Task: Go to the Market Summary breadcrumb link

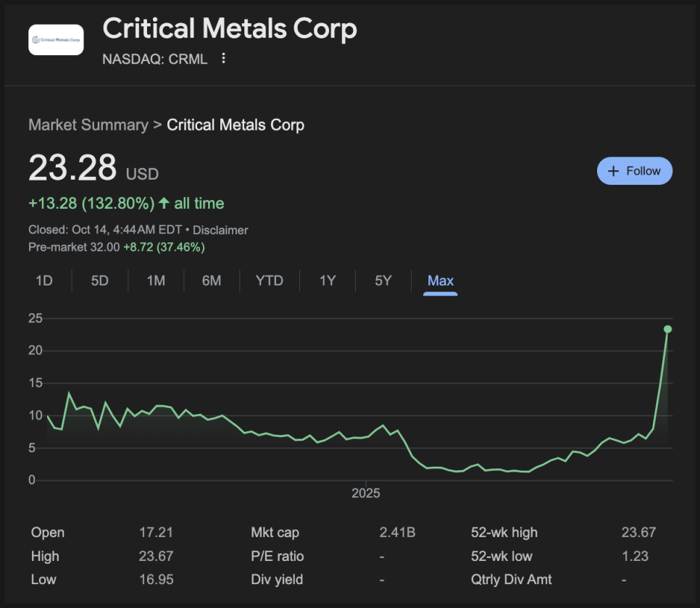Action: pos(88,125)
